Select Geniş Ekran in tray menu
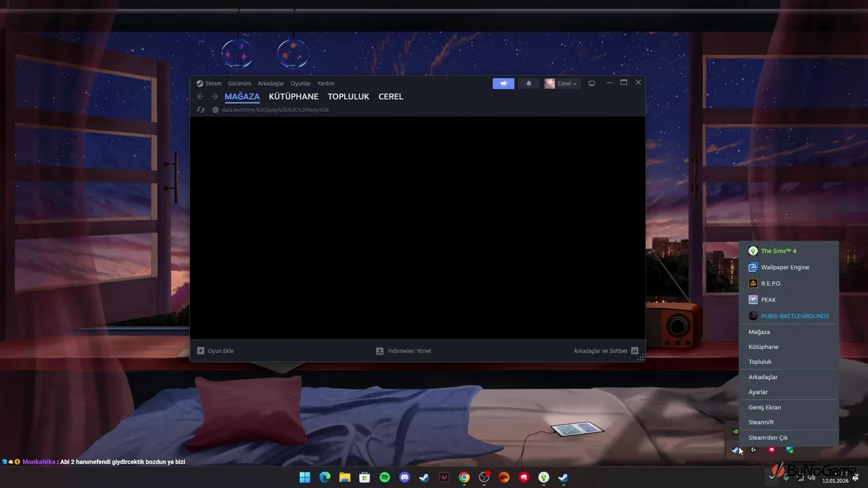 point(789,407)
